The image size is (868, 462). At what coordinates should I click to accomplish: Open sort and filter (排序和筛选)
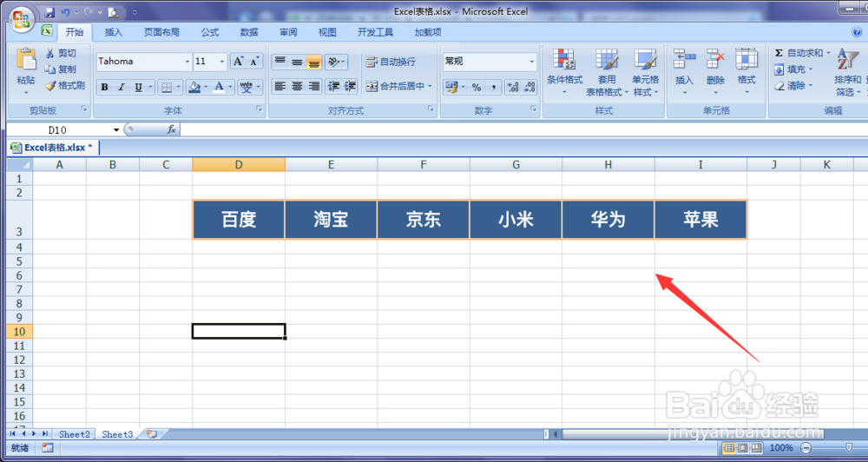pyautogui.click(x=847, y=72)
